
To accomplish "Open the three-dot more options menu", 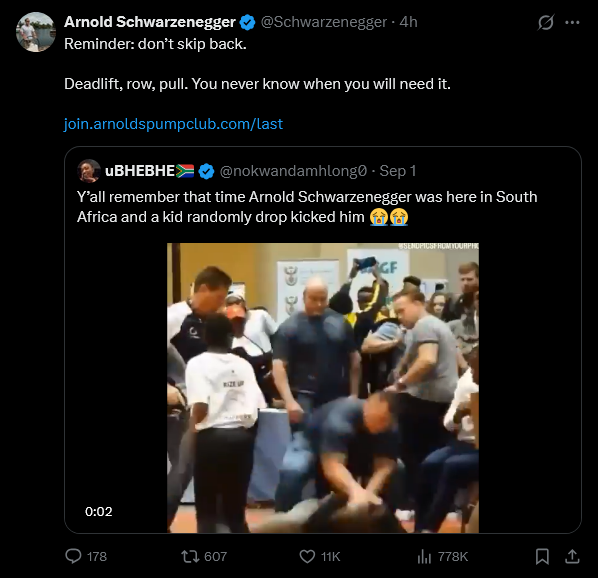I will coord(572,22).
